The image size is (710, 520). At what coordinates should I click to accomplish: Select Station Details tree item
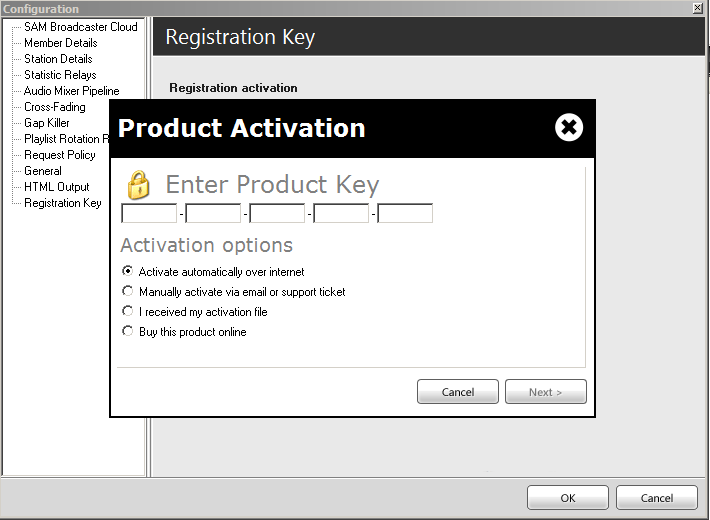[x=58, y=59]
